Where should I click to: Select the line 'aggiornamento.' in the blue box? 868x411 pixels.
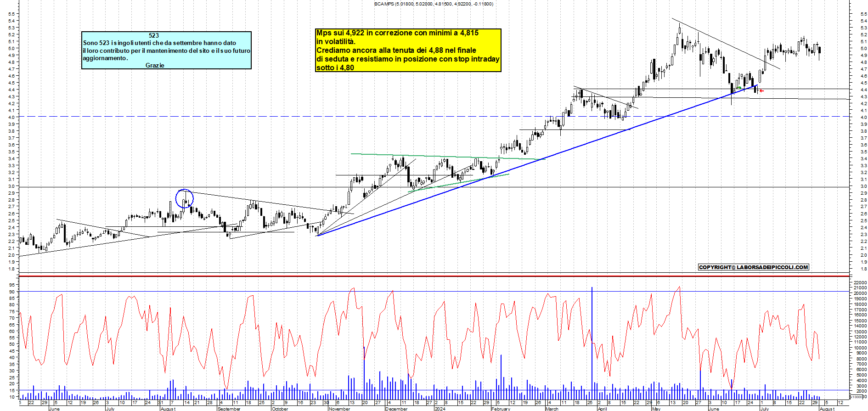click(105, 58)
